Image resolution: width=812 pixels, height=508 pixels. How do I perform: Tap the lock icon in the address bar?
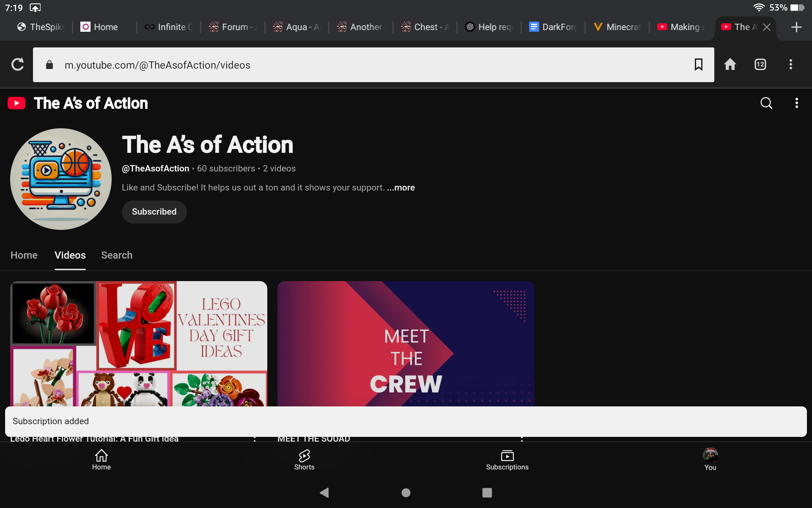(49, 65)
